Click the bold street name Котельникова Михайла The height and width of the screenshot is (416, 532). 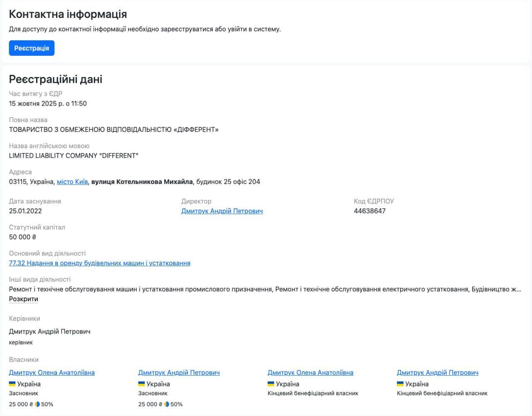(142, 182)
